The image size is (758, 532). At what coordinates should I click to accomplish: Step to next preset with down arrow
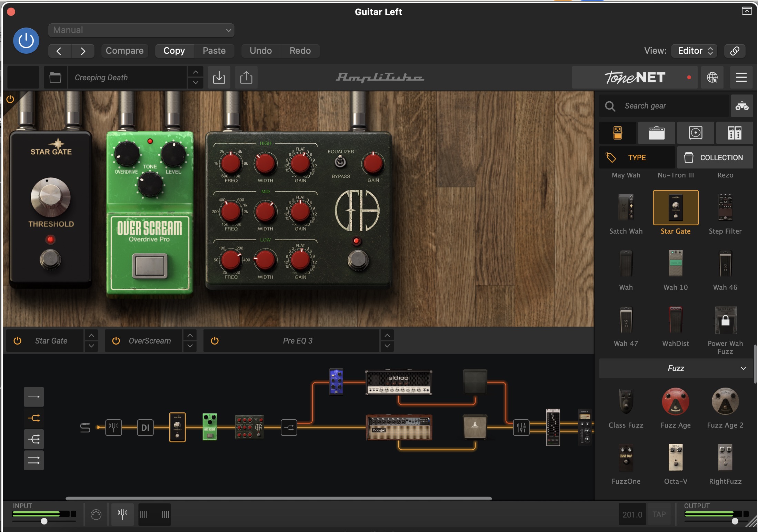pyautogui.click(x=196, y=83)
